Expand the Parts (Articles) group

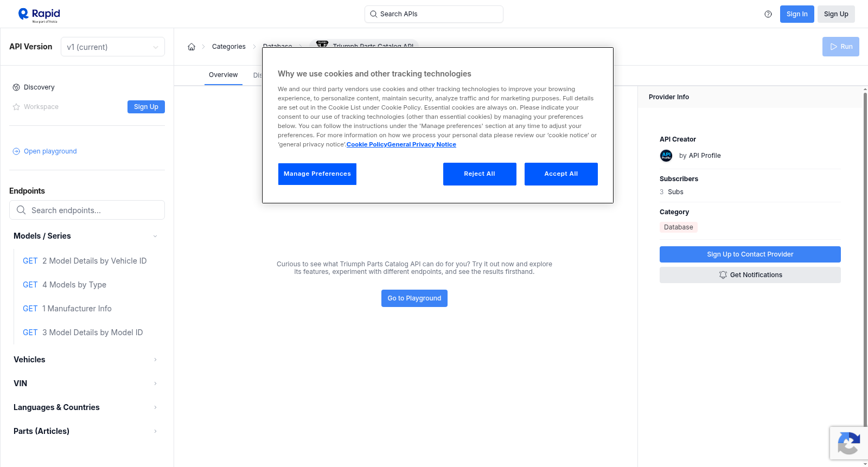[x=87, y=431]
